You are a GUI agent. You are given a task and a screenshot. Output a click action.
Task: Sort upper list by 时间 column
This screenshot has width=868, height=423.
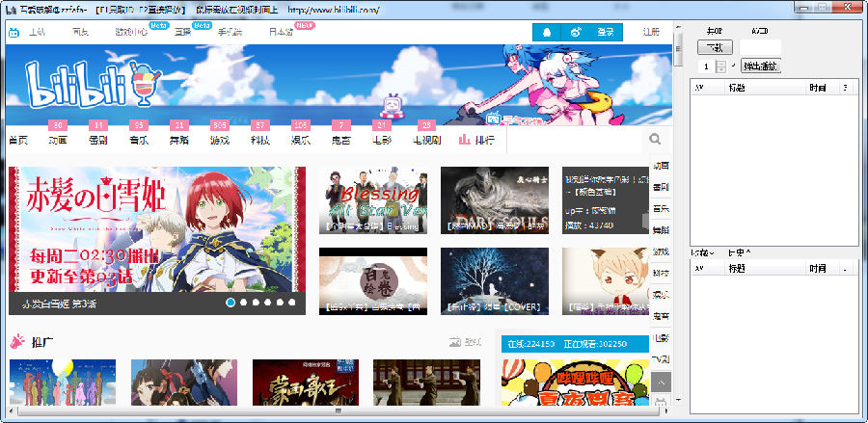point(822,88)
